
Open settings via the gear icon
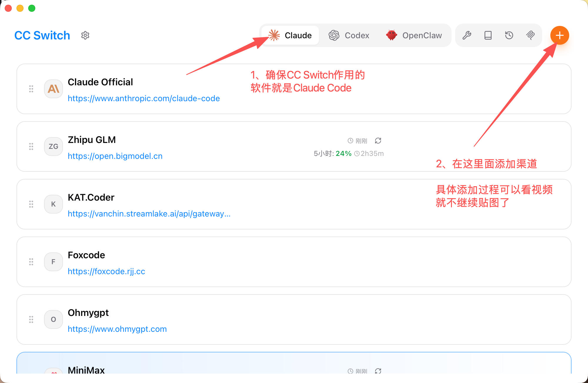click(85, 35)
